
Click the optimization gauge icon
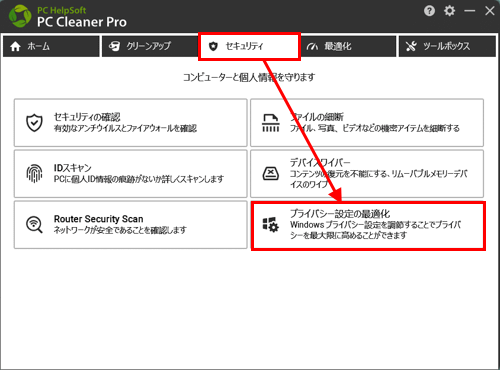pyautogui.click(x=312, y=47)
